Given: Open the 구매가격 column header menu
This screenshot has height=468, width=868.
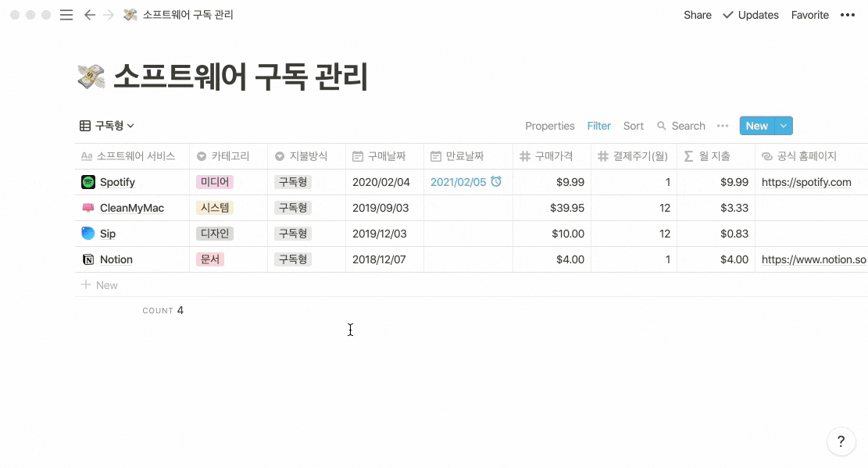Looking at the screenshot, I should (552, 156).
